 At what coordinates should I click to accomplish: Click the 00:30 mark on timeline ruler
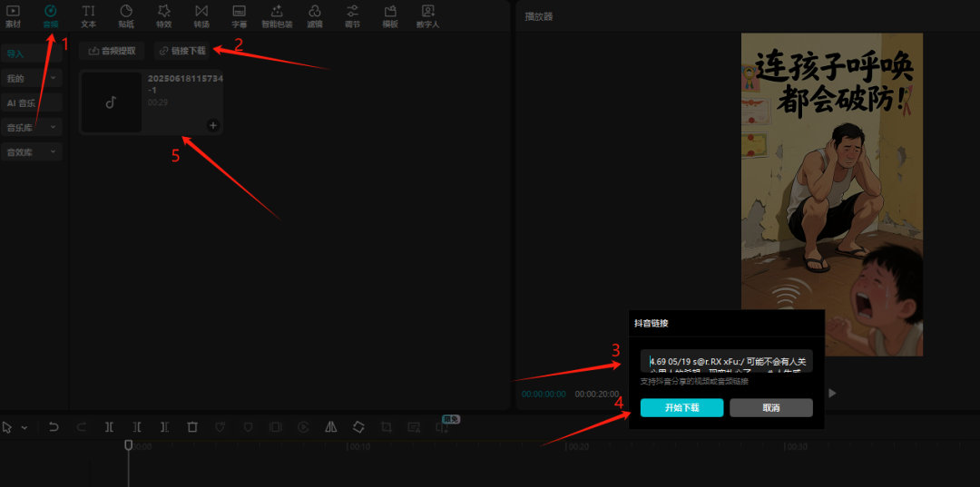click(797, 447)
